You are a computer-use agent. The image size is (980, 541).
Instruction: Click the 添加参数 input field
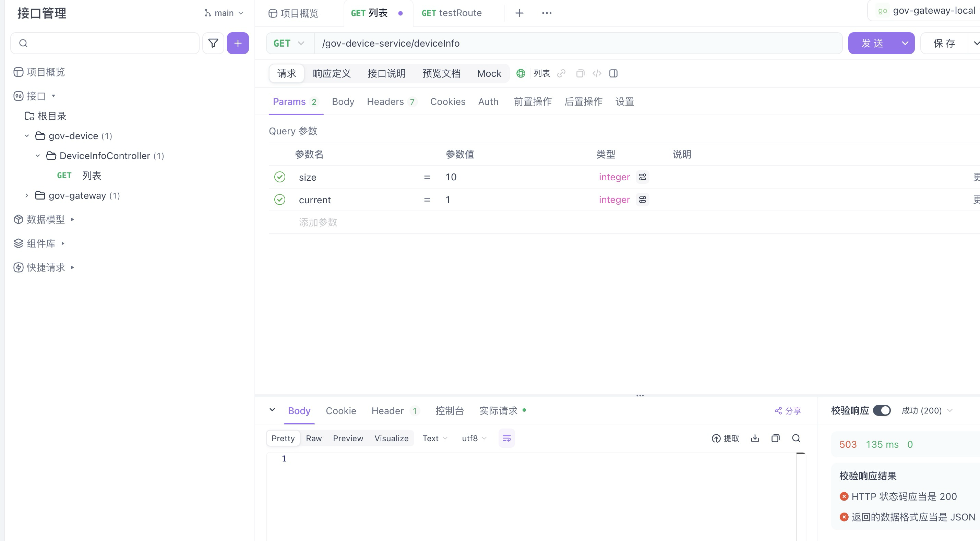click(318, 222)
